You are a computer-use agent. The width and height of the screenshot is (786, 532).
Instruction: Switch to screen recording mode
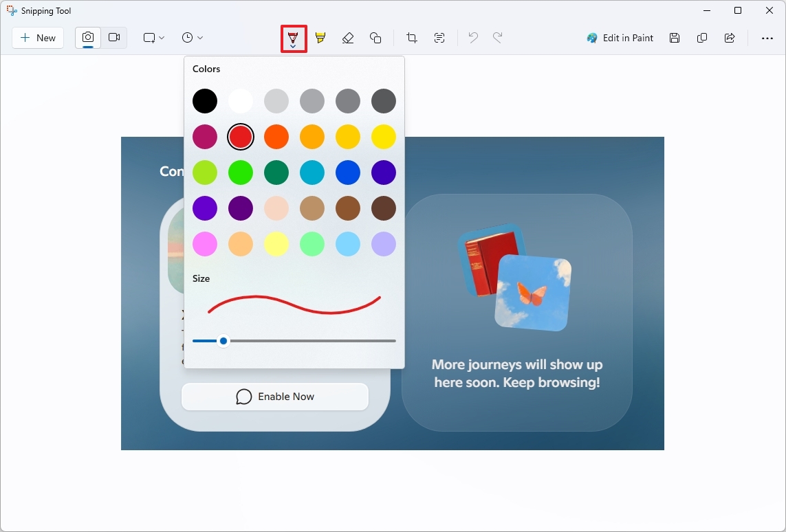coord(114,38)
